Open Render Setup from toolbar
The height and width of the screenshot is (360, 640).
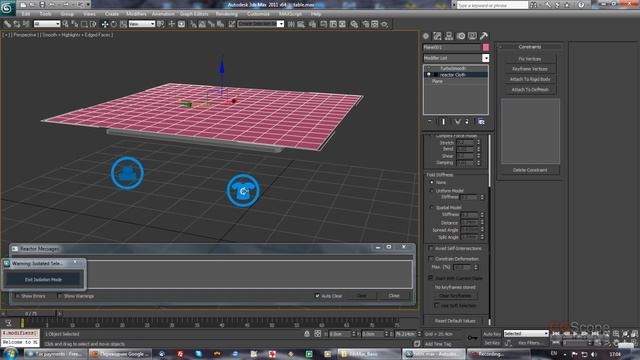point(365,24)
